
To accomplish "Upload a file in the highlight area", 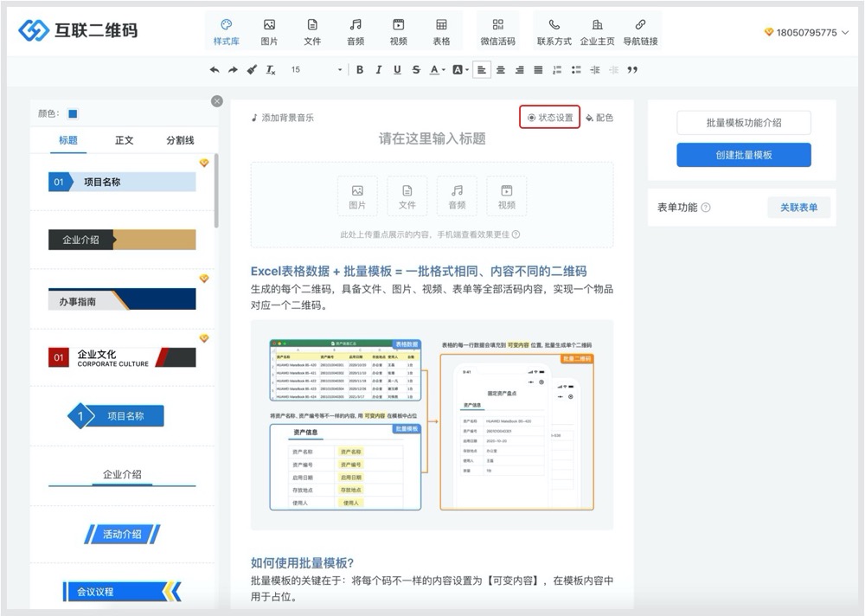I will (x=407, y=196).
